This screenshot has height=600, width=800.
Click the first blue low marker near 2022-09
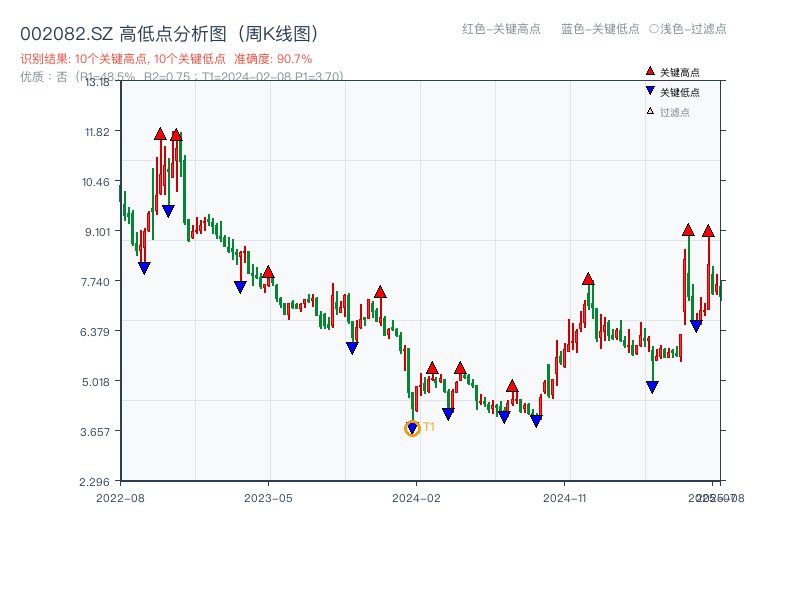(144, 268)
